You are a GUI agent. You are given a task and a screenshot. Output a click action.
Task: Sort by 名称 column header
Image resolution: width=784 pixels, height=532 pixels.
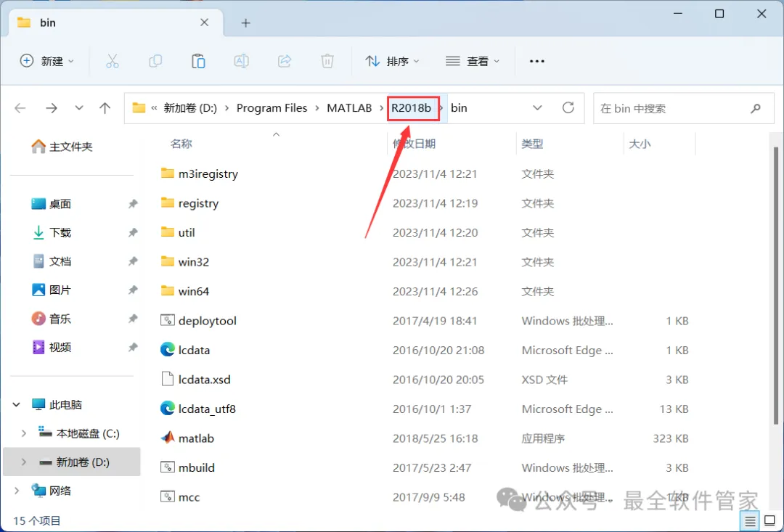pyautogui.click(x=181, y=144)
